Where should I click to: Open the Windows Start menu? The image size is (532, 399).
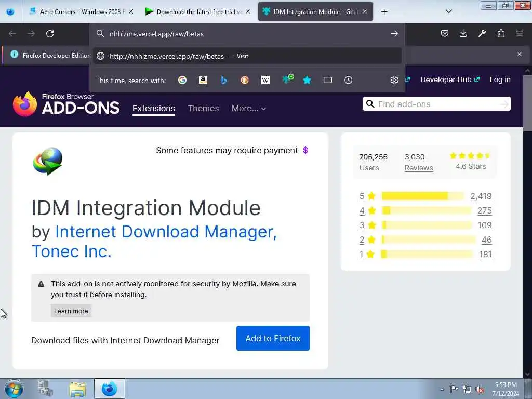(x=14, y=389)
